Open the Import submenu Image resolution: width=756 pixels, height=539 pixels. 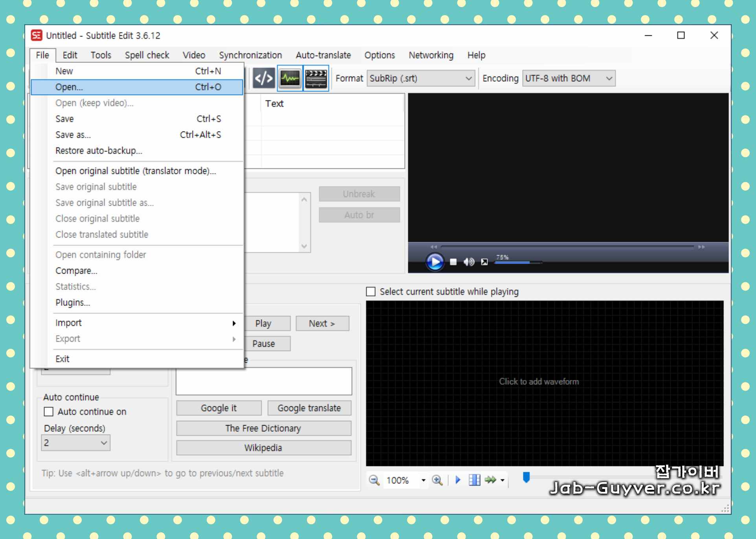point(68,323)
